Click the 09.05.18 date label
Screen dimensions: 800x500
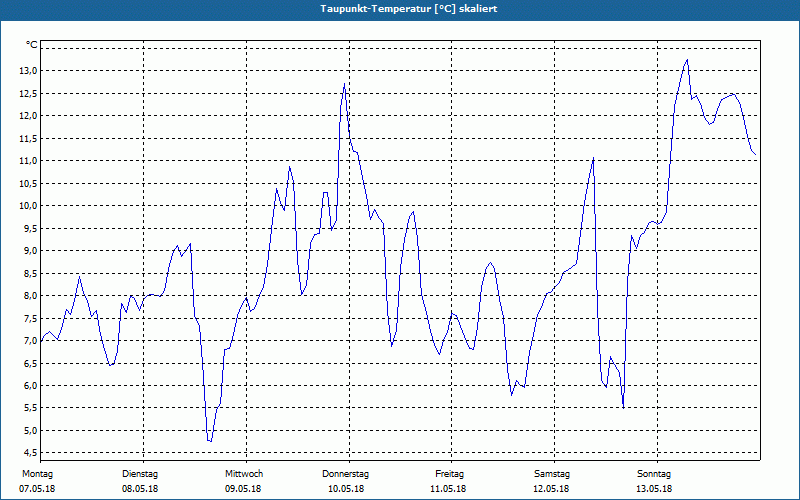click(x=243, y=489)
